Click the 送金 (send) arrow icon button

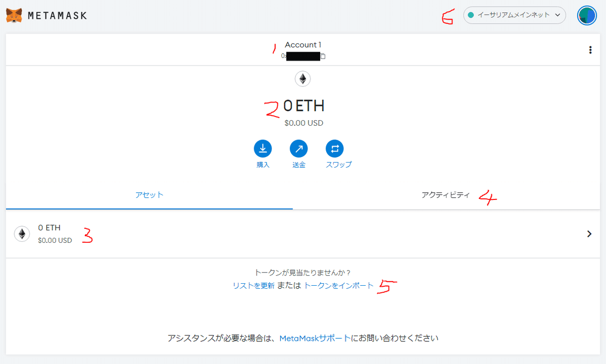click(x=299, y=149)
